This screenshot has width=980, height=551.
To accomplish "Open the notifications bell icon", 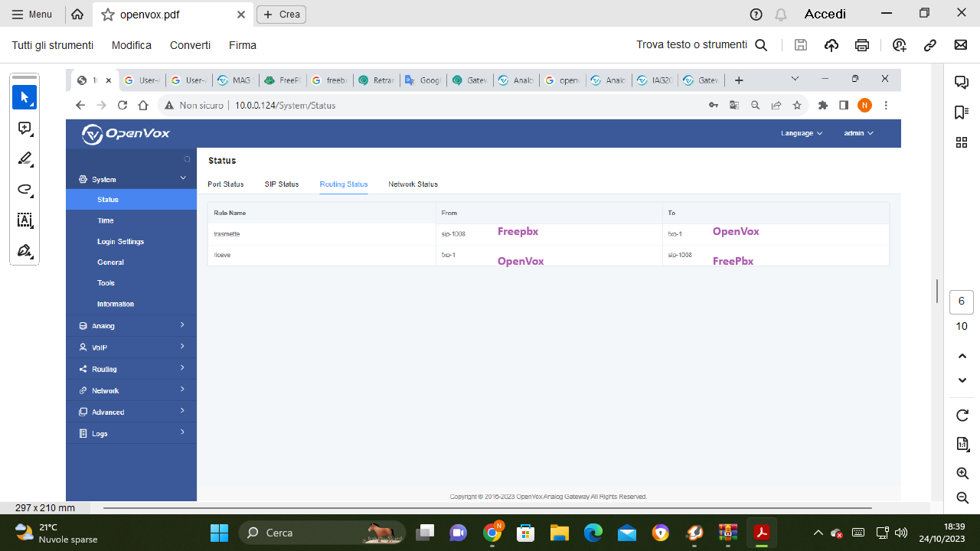I will [x=781, y=14].
